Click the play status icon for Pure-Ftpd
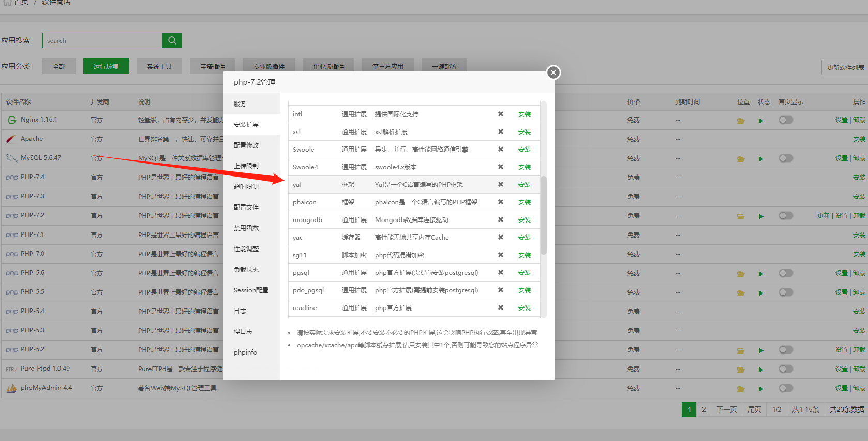This screenshot has width=868, height=441. tap(761, 370)
